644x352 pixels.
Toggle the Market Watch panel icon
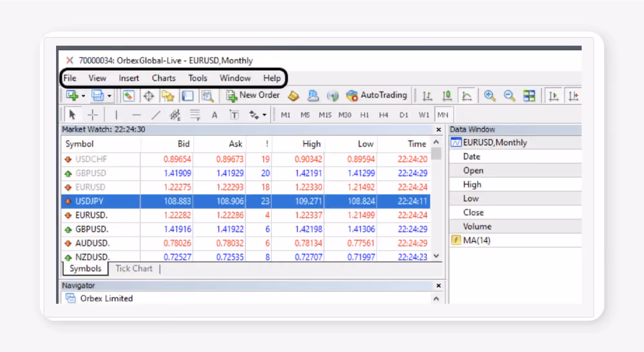click(129, 96)
